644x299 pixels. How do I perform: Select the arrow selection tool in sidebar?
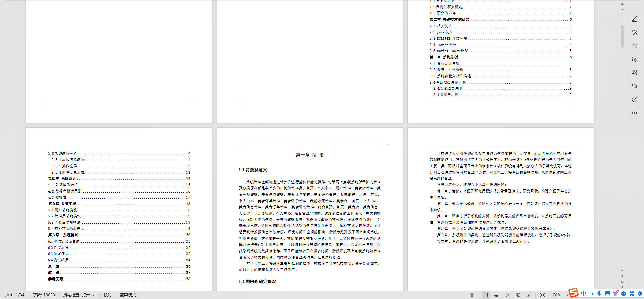[635, 32]
